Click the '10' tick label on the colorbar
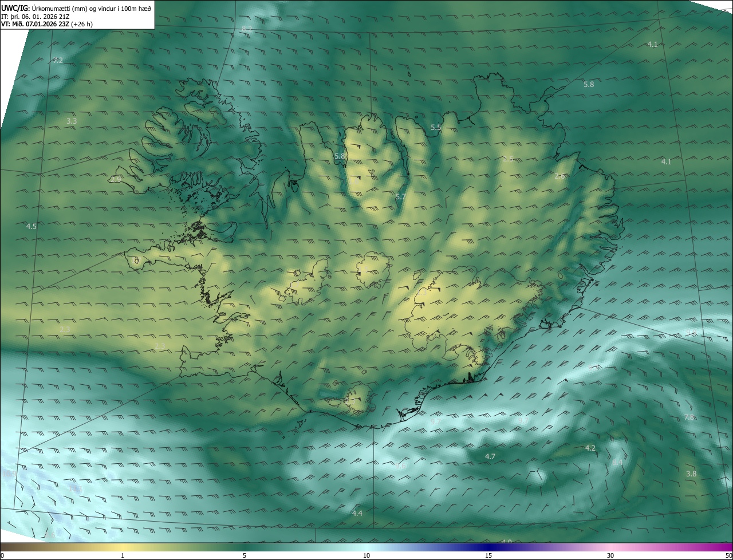Screen dimensions: 733x560 coord(366,555)
